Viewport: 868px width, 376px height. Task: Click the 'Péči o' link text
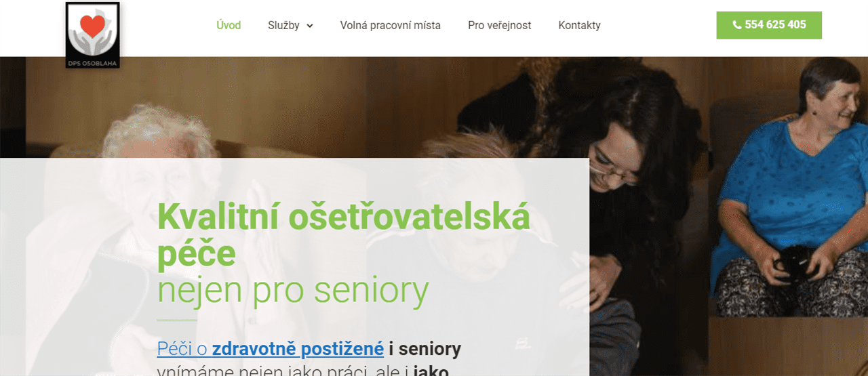coord(182,350)
